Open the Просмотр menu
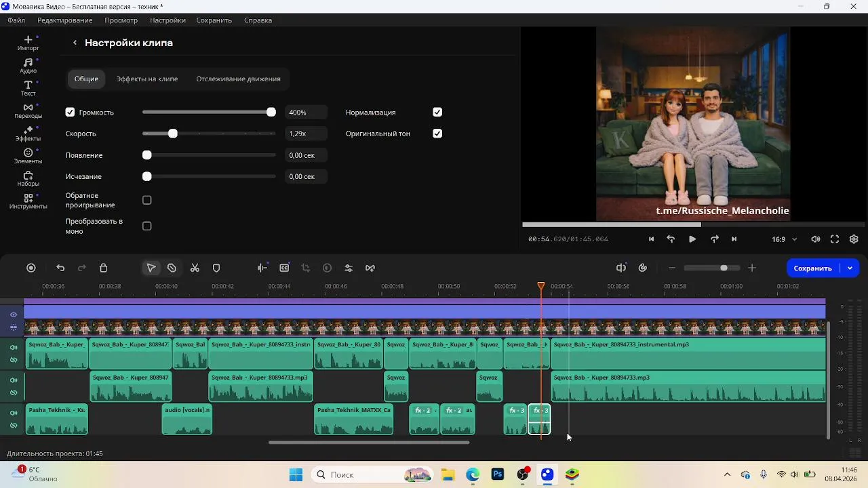868x488 pixels. click(121, 20)
